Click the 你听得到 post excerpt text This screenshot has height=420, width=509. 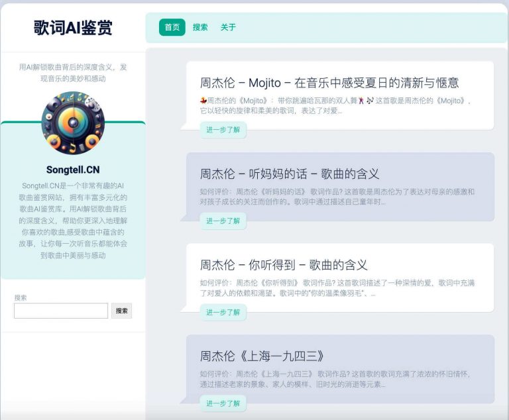click(x=337, y=288)
